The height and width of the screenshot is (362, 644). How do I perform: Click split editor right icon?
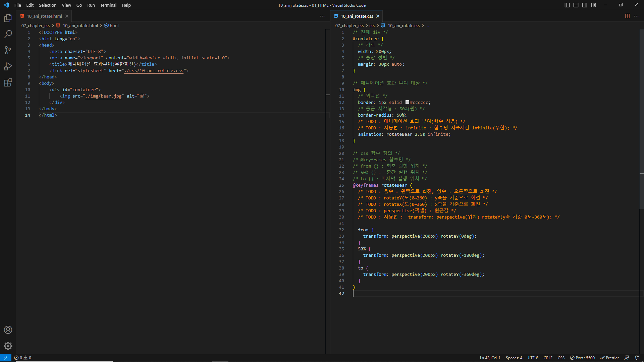628,16
